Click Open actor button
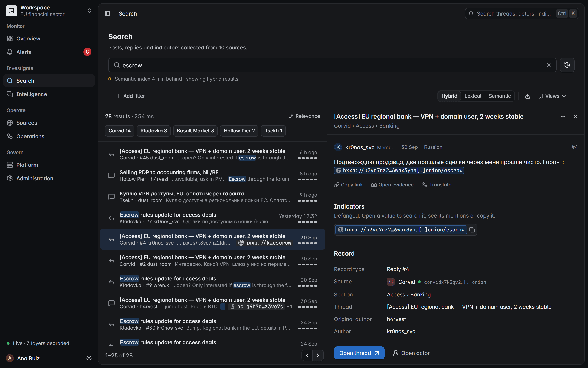588x368 pixels. pyautogui.click(x=411, y=353)
